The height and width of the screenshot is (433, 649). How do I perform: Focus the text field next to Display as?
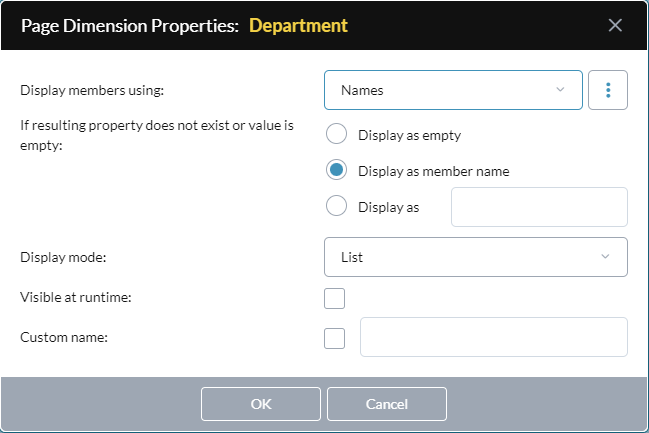(x=539, y=207)
